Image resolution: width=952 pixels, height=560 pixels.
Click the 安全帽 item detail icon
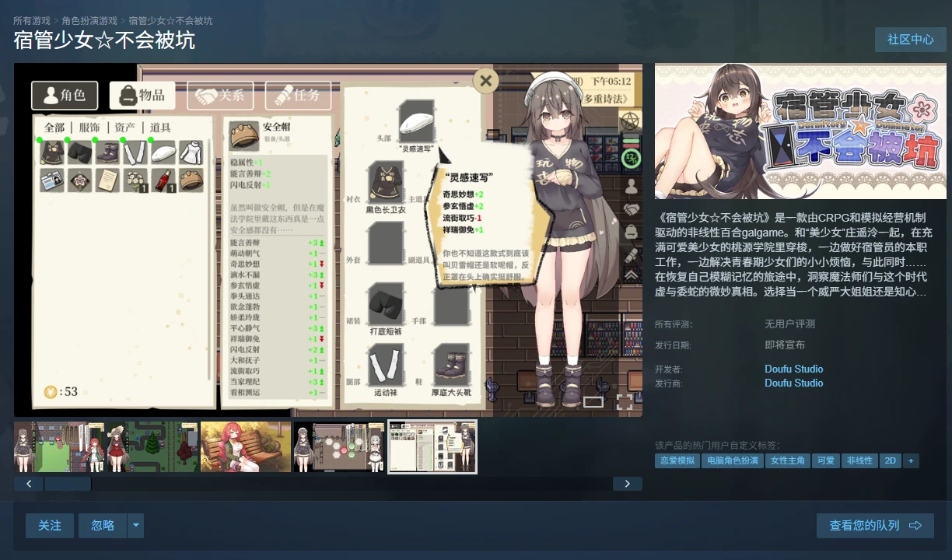pos(244,135)
